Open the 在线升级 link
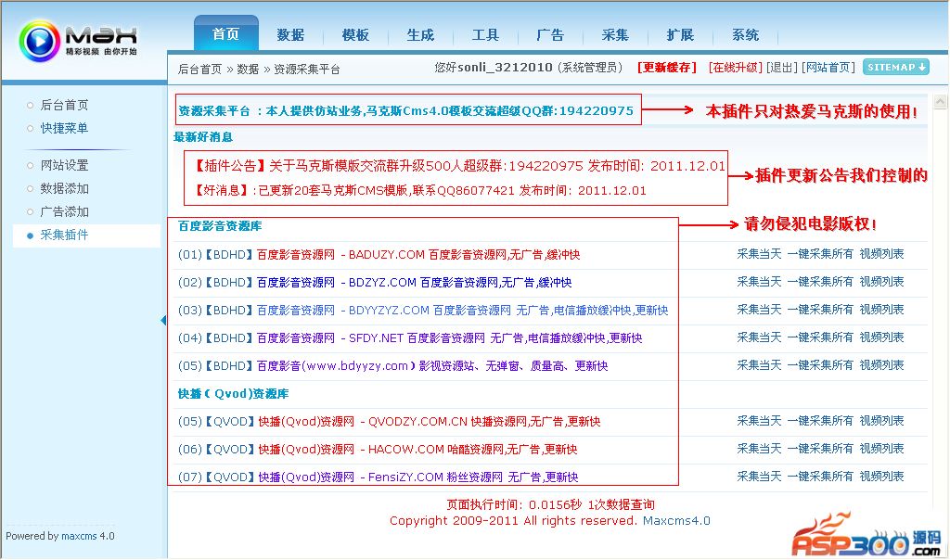 tap(735, 67)
